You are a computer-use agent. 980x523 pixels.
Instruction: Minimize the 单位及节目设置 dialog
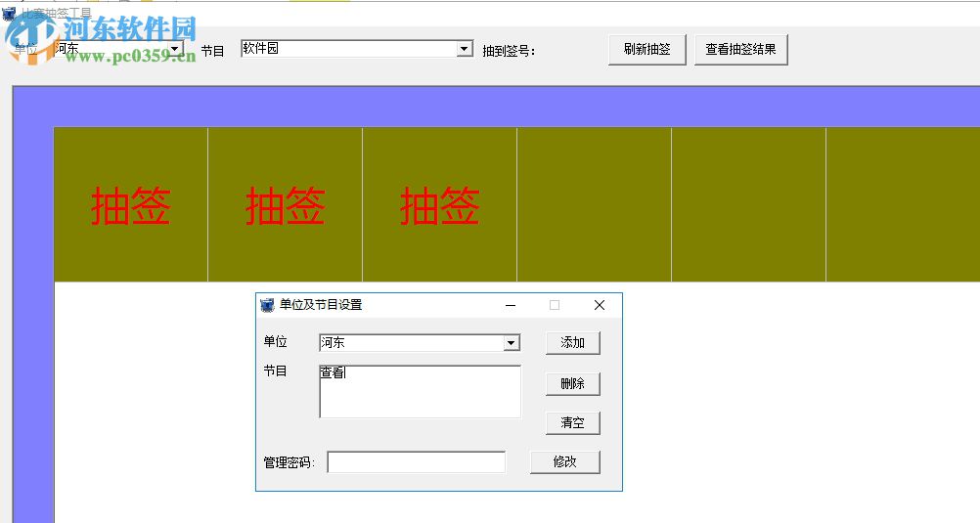pos(511,305)
